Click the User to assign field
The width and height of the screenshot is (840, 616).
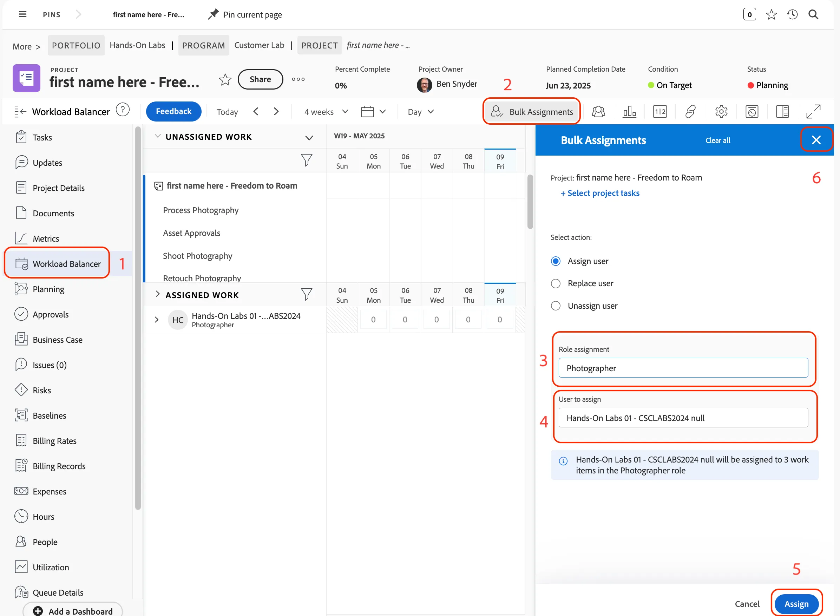pyautogui.click(x=683, y=418)
